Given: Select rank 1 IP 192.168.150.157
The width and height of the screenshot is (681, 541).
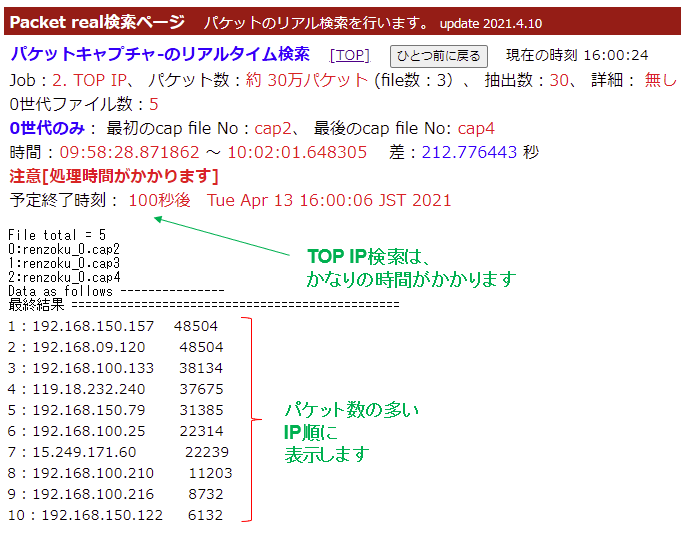Looking at the screenshot, I should point(93,326).
